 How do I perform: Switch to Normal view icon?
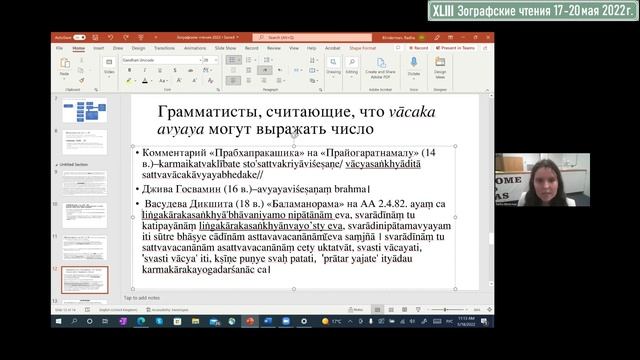click(x=377, y=310)
